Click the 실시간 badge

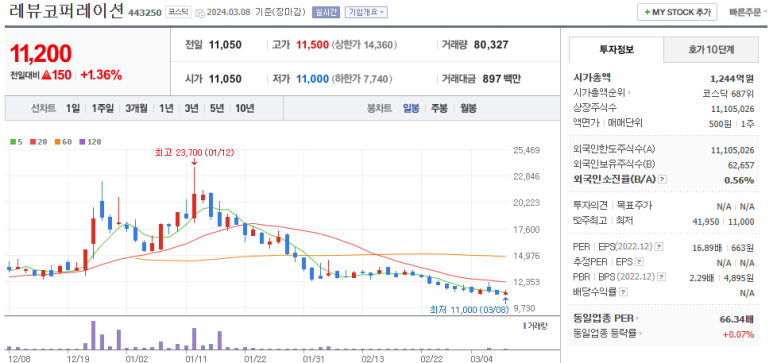[326, 12]
